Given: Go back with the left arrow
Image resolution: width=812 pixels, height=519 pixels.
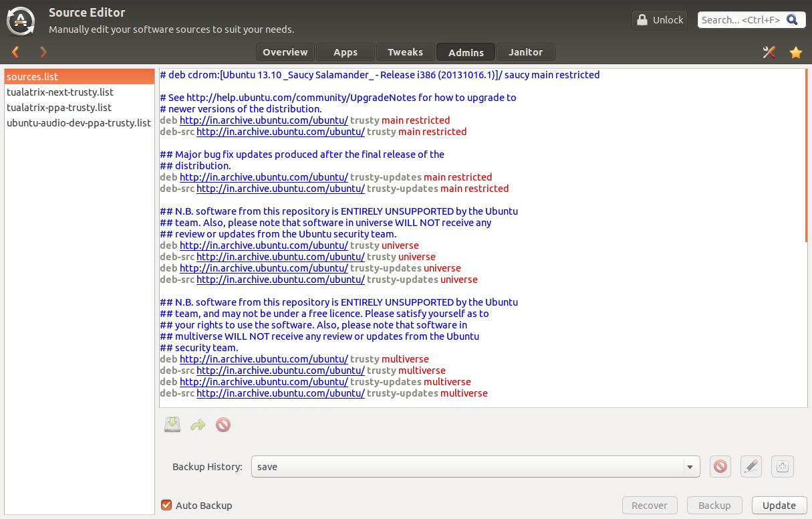Looking at the screenshot, I should [x=15, y=52].
